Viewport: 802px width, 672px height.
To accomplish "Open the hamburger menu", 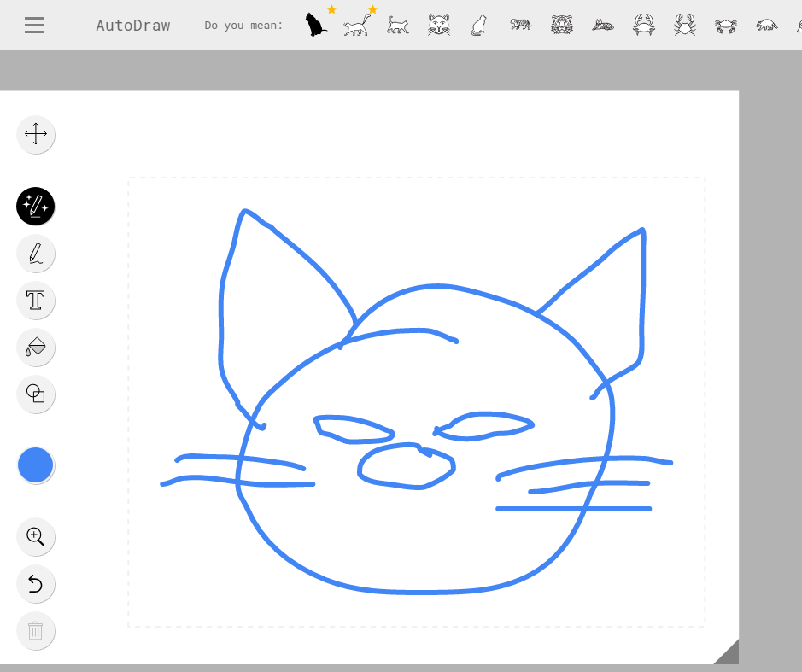I will coord(34,25).
